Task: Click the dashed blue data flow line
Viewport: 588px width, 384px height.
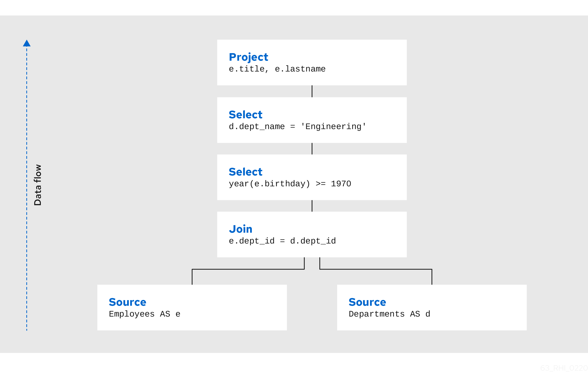Action: click(x=27, y=222)
